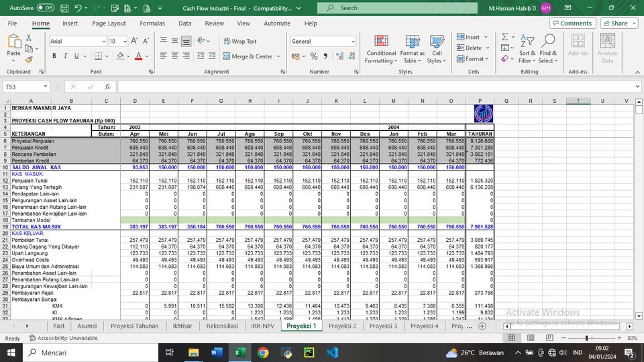Click the Percent Style icon
This screenshot has width=644, height=362.
pyautogui.click(x=314, y=56)
